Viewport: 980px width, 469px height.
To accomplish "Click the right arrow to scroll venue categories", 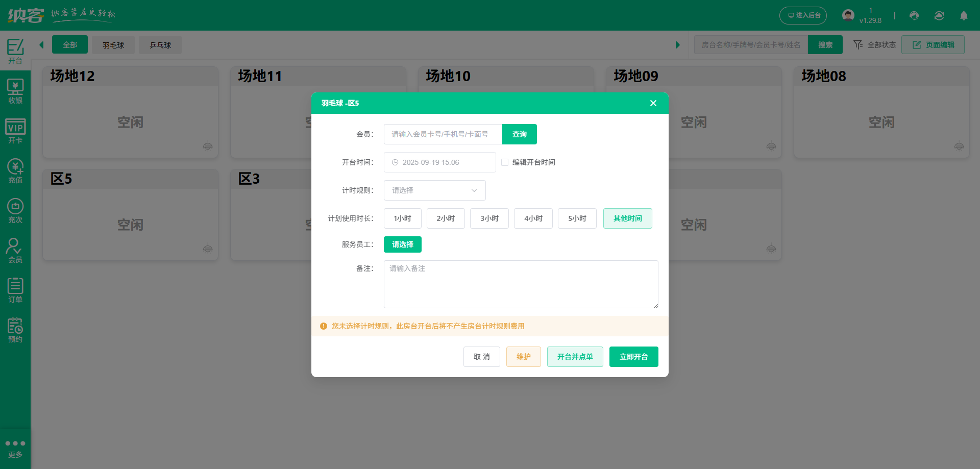I will [x=678, y=44].
